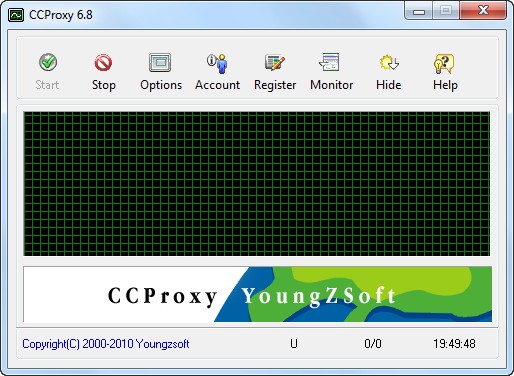Click the Help text label
Viewport: 514px width, 376px height.
pyautogui.click(x=445, y=85)
